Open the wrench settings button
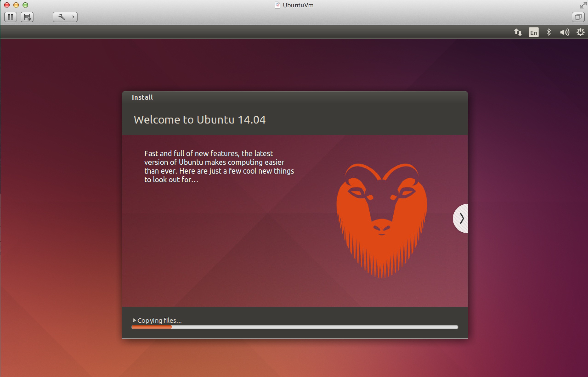 pyautogui.click(x=61, y=17)
